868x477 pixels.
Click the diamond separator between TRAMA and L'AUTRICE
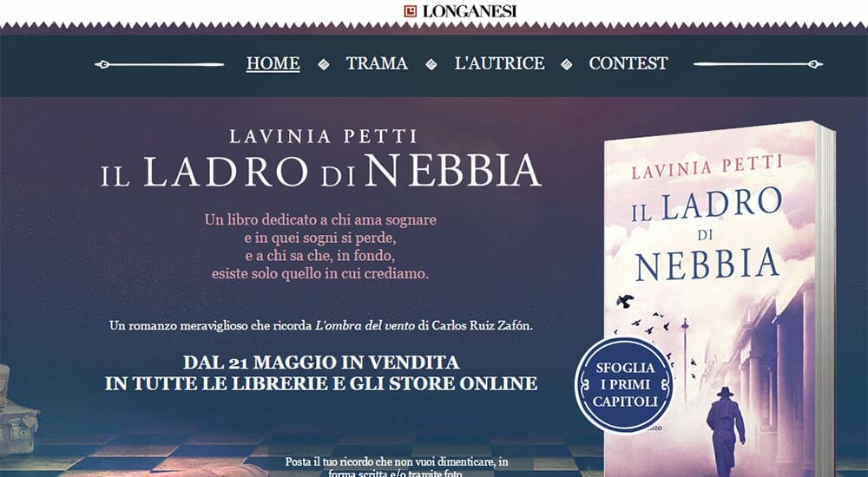(431, 65)
